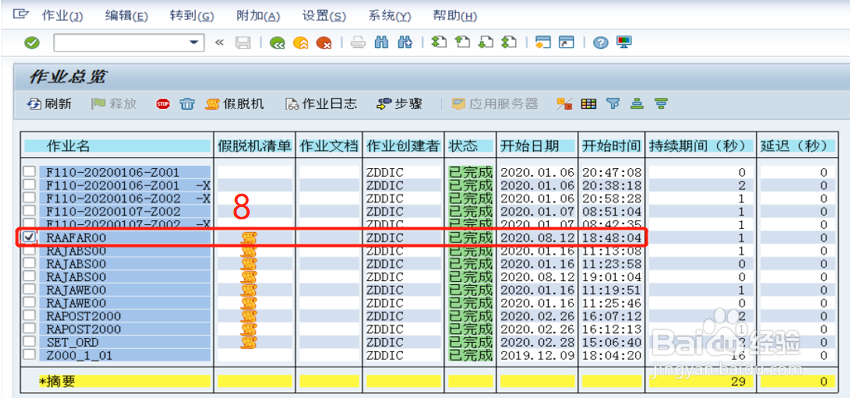Click the 步骤 steps button
Image resolution: width=850 pixels, height=399 pixels.
[x=400, y=104]
